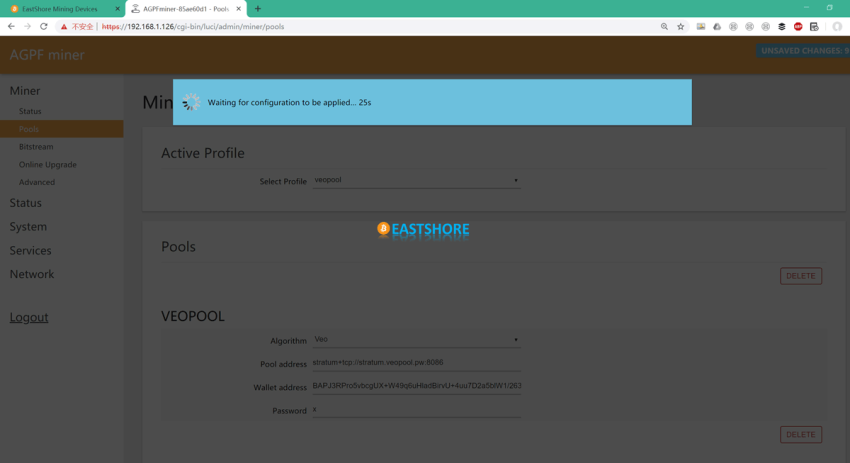Open the Bitstream page in sidebar
850x463 pixels.
[36, 147]
